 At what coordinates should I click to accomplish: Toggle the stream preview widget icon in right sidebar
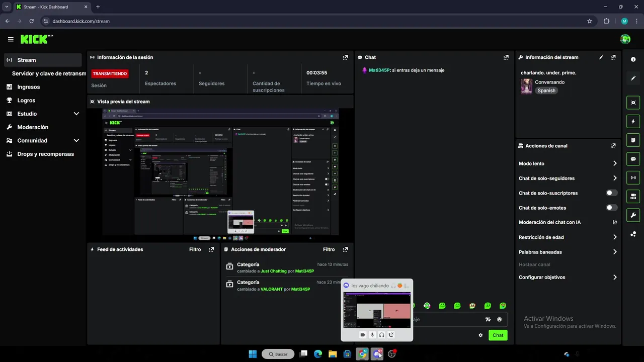[x=633, y=103]
